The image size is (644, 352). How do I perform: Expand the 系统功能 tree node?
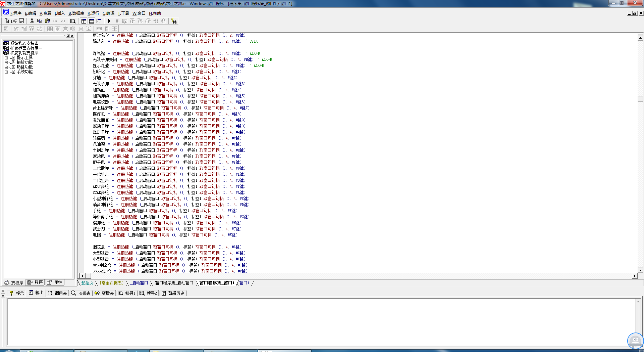pos(6,72)
